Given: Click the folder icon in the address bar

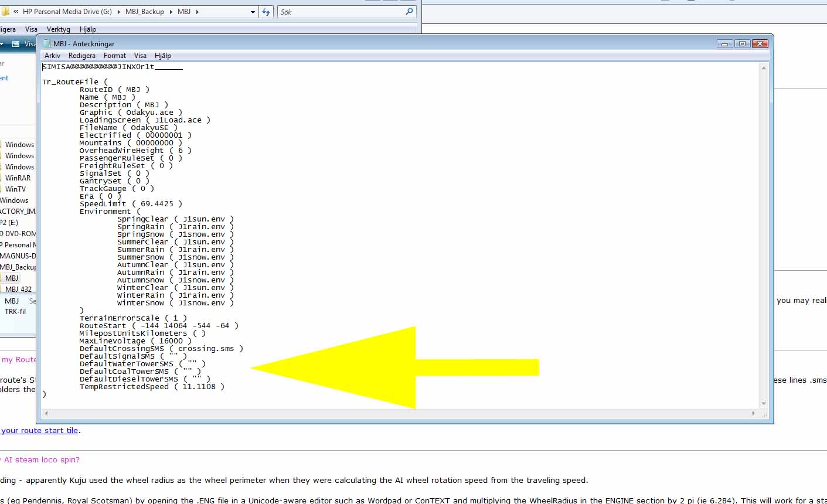Looking at the screenshot, I should click(5, 12).
